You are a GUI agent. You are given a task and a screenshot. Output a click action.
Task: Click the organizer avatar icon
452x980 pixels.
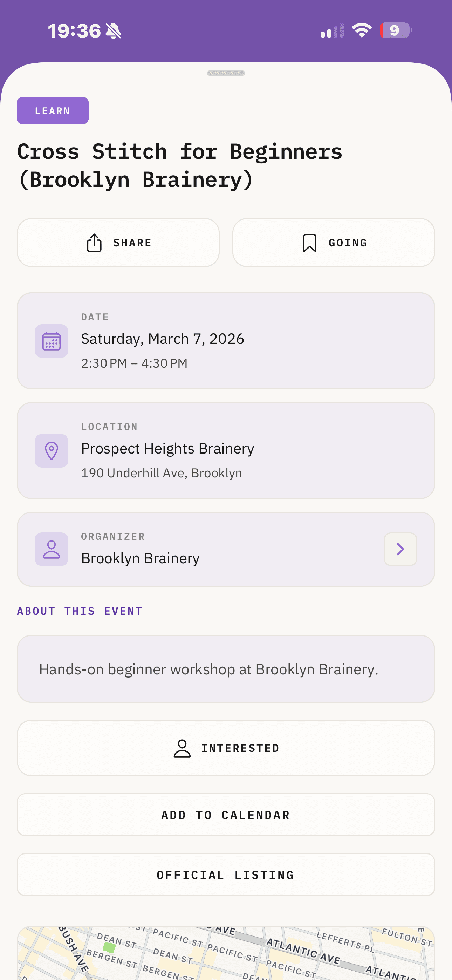(52, 549)
